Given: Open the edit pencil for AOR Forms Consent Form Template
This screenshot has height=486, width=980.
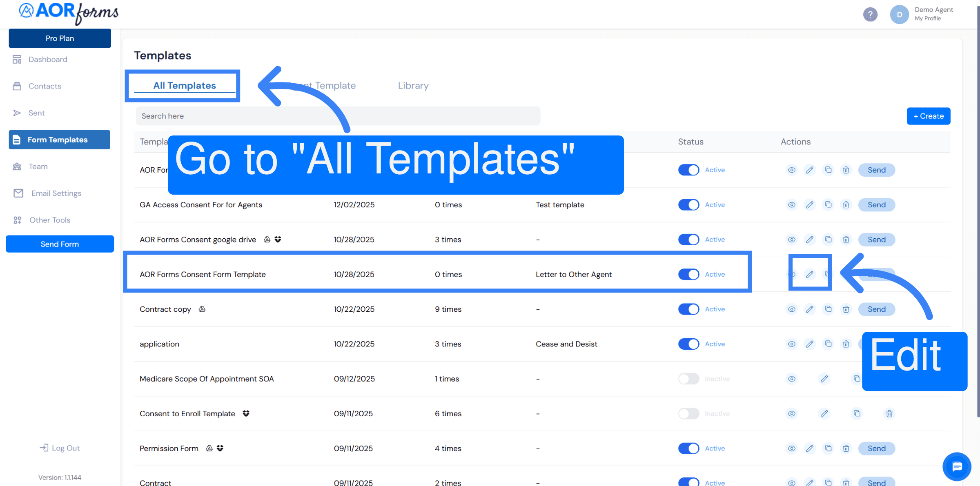Looking at the screenshot, I should (810, 274).
